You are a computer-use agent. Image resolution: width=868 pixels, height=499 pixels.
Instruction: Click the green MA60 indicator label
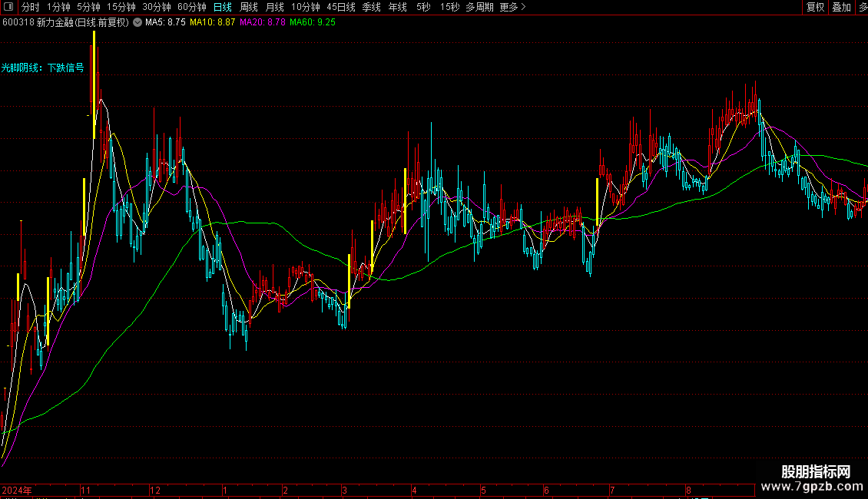tap(316, 22)
